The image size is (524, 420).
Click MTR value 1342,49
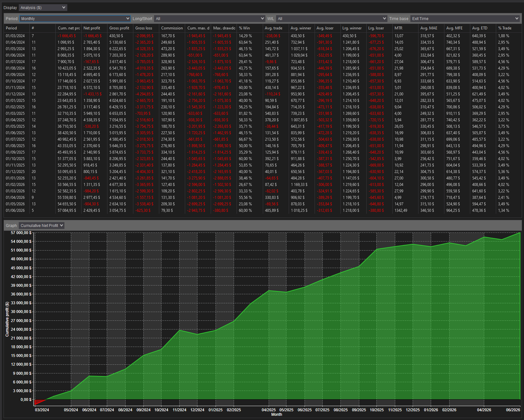(401, 210)
